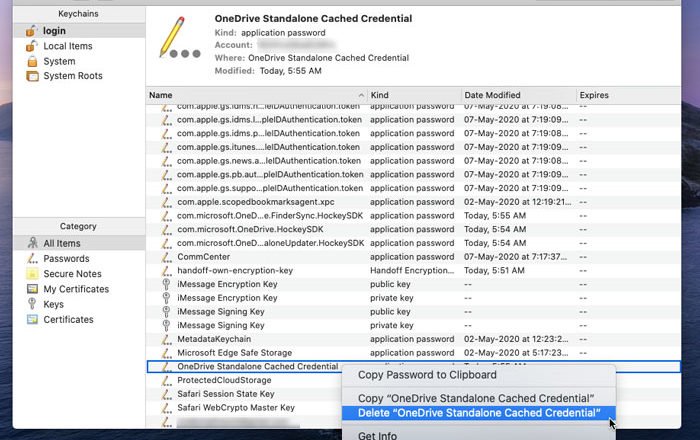Click the System Roots folder icon

32,76
